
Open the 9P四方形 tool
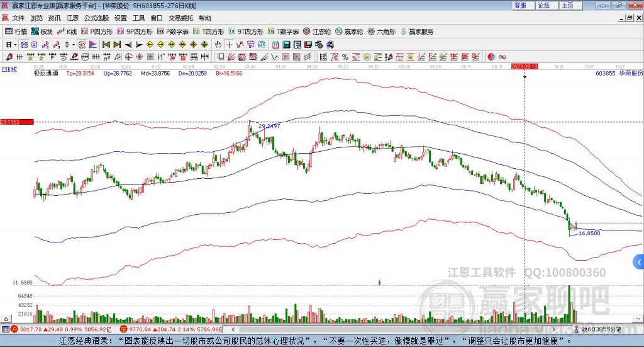tap(135, 31)
